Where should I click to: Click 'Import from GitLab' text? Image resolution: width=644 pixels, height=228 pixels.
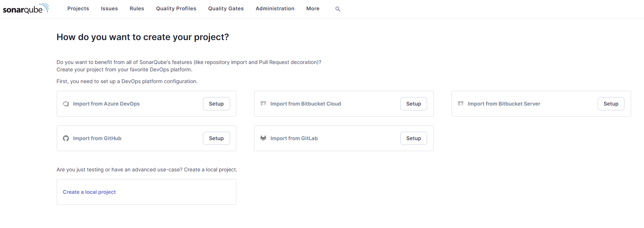coord(294,138)
